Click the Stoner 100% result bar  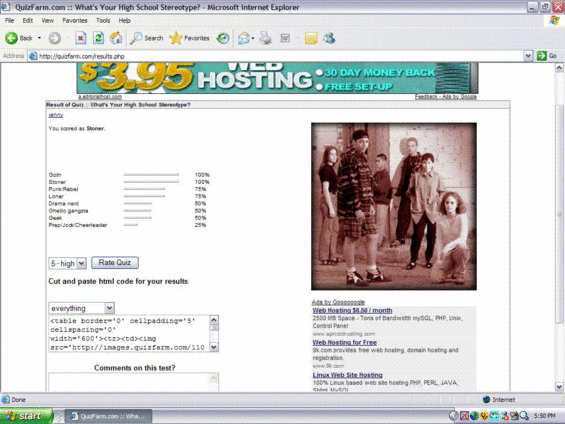pyautogui.click(x=151, y=182)
